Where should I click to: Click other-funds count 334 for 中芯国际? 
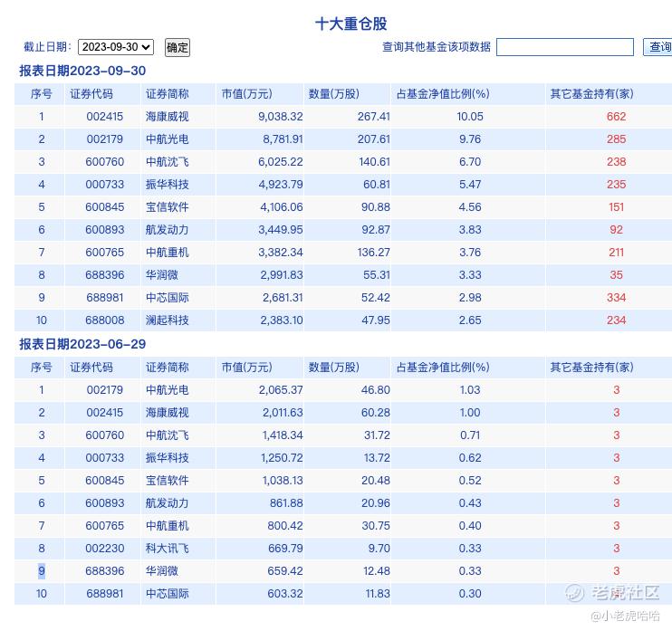616,298
